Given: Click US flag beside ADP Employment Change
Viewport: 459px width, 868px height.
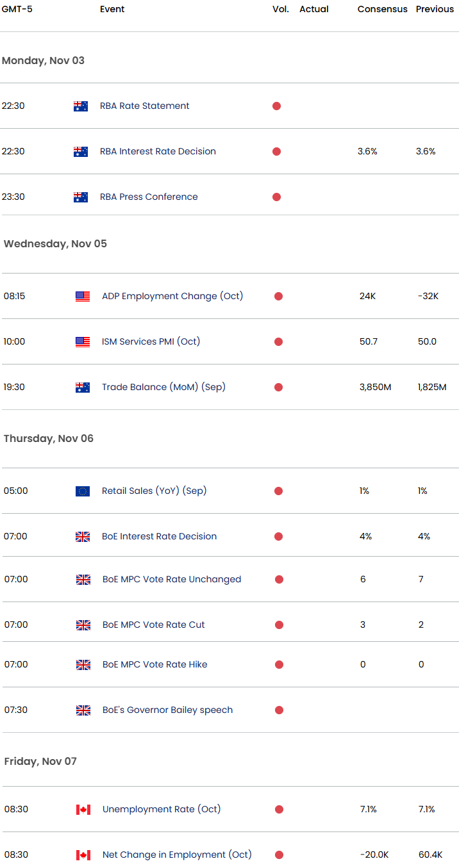Looking at the screenshot, I should (x=83, y=297).
